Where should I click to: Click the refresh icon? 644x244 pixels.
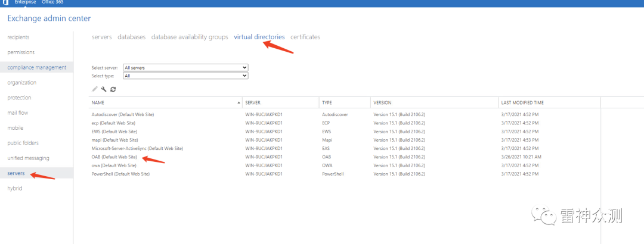pyautogui.click(x=113, y=89)
